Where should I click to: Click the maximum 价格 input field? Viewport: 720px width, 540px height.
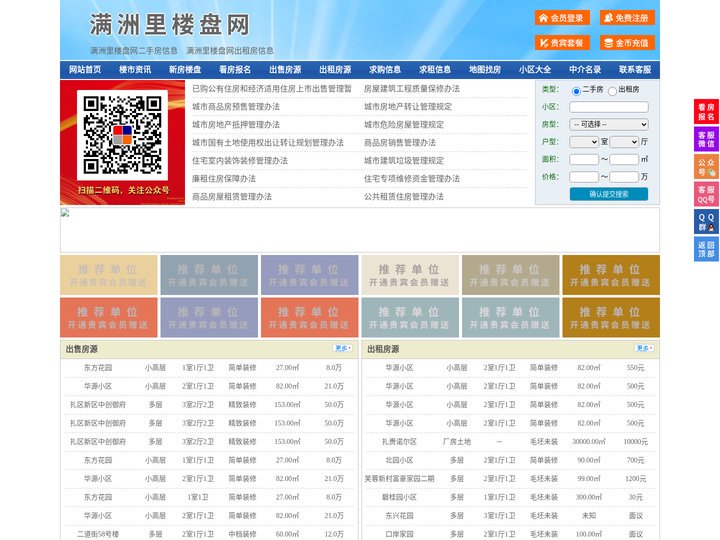tap(624, 177)
